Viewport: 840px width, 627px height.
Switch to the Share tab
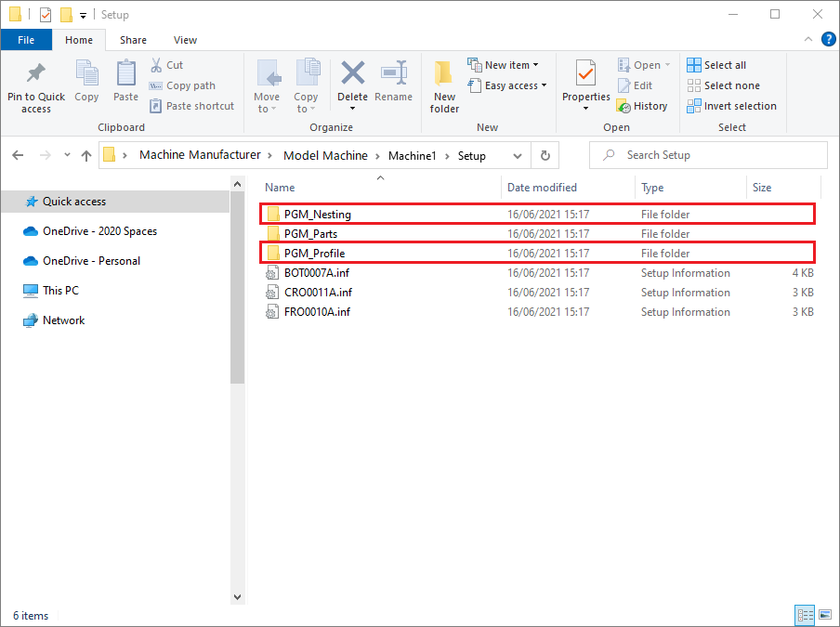pos(134,40)
